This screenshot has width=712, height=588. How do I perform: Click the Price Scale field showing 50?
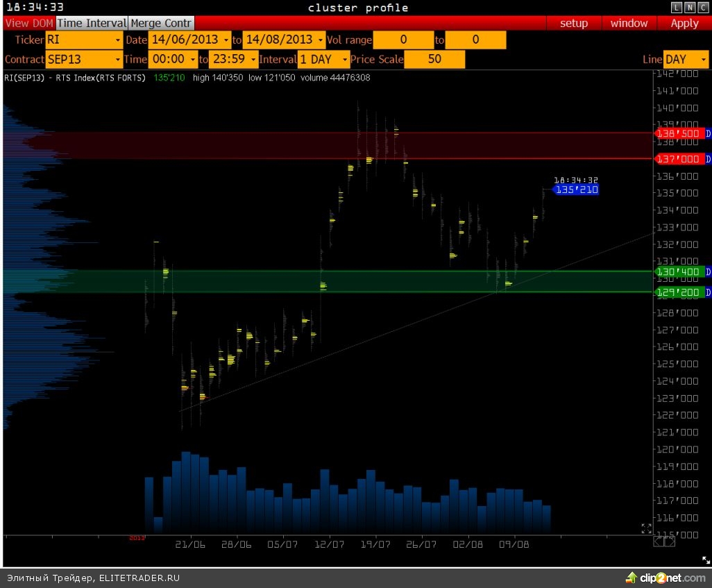434,60
